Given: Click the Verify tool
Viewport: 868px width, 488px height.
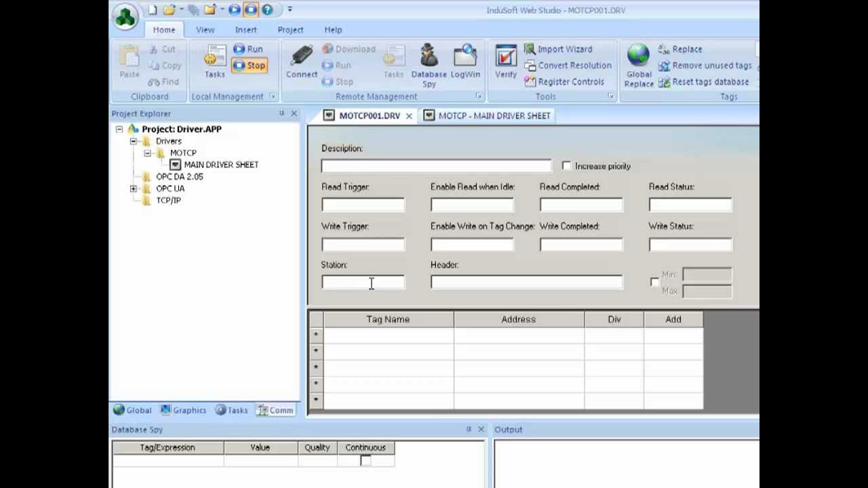Looking at the screenshot, I should [506, 62].
